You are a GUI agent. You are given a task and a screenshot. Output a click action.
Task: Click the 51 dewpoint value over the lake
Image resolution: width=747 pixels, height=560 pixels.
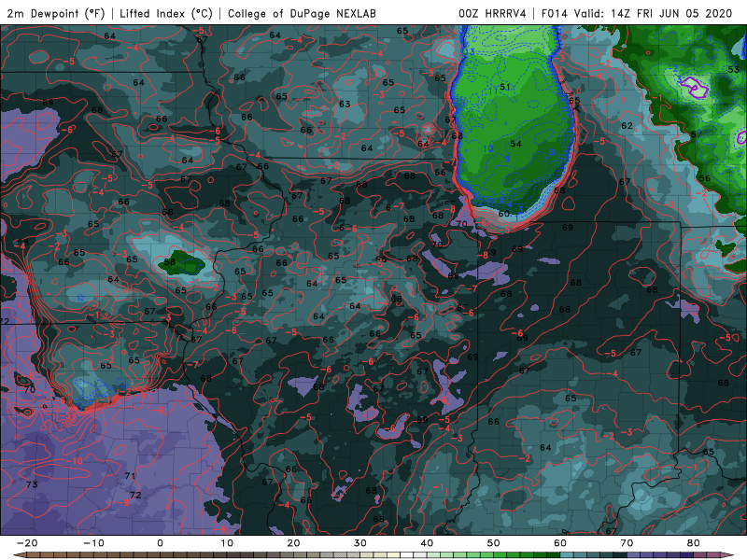[505, 87]
